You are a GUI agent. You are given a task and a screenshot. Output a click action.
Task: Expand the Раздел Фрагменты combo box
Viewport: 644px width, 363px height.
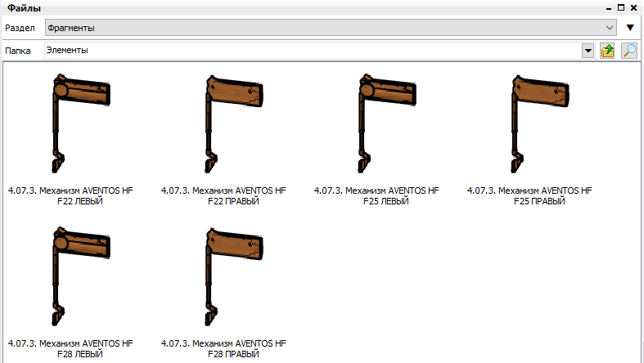coord(331,28)
